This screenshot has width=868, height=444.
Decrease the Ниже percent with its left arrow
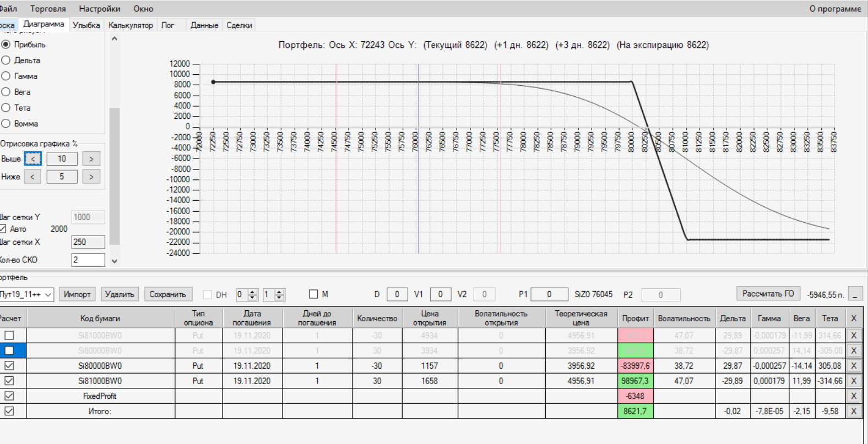32,177
